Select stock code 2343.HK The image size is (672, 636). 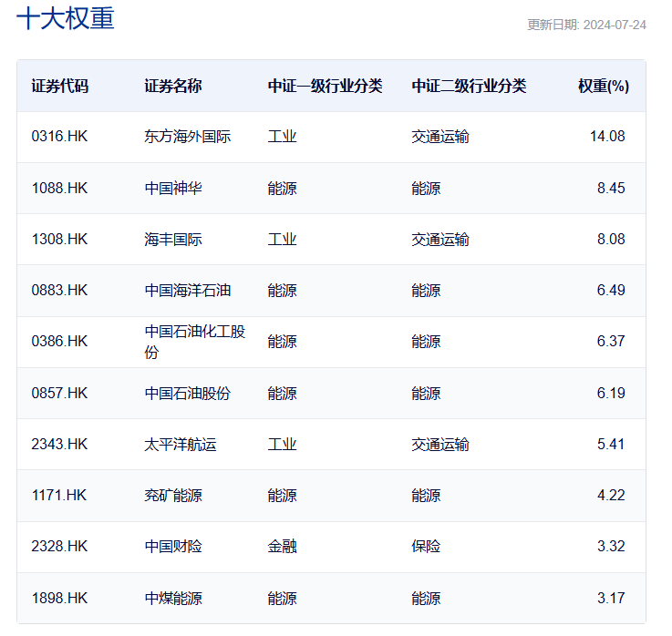coord(59,444)
